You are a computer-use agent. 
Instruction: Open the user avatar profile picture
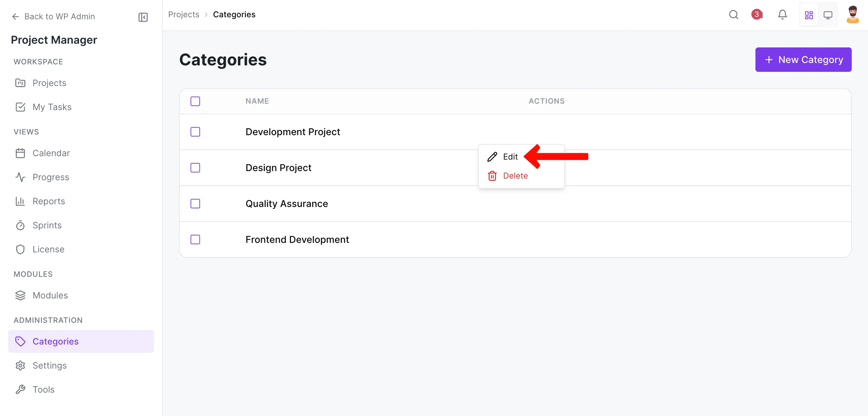coord(853,15)
